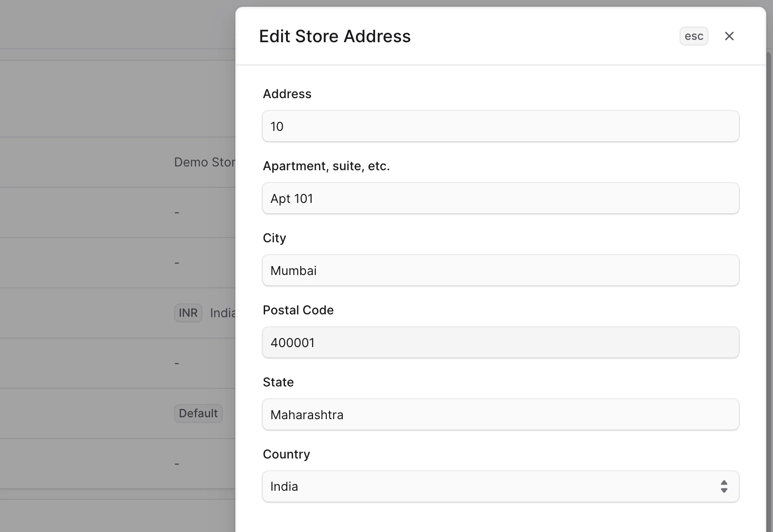773x532 pixels.
Task: Click the Postal Code field showing 400001
Action: [x=500, y=342]
